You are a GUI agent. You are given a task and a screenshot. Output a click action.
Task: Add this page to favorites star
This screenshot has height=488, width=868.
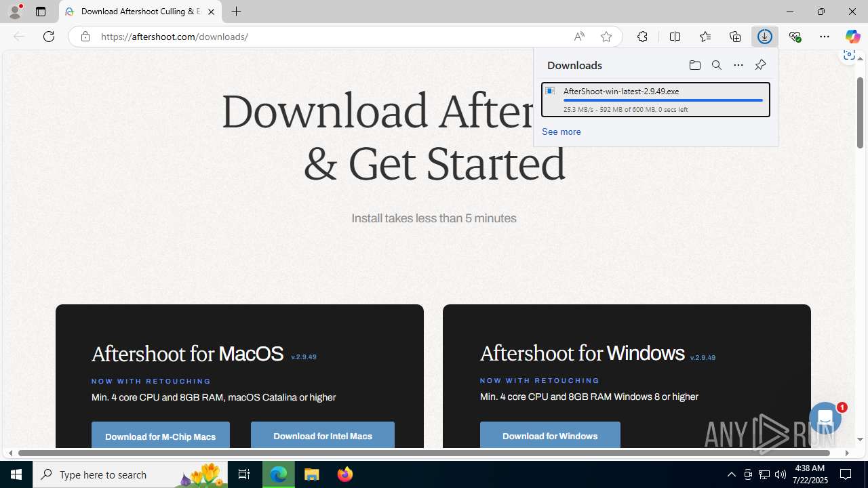[x=606, y=37]
